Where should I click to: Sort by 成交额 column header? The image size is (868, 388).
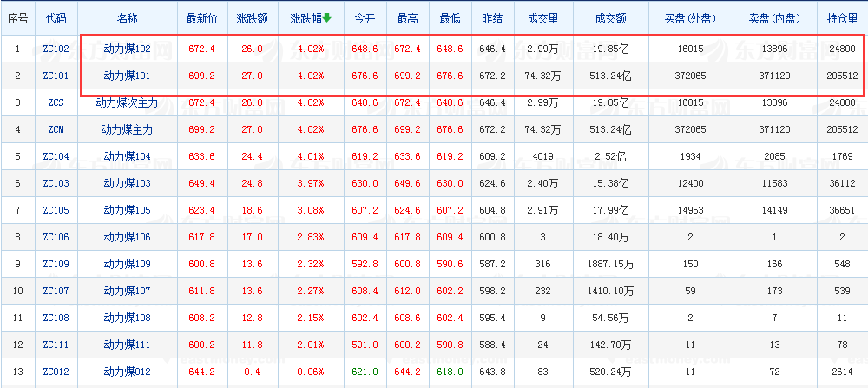pyautogui.click(x=610, y=18)
